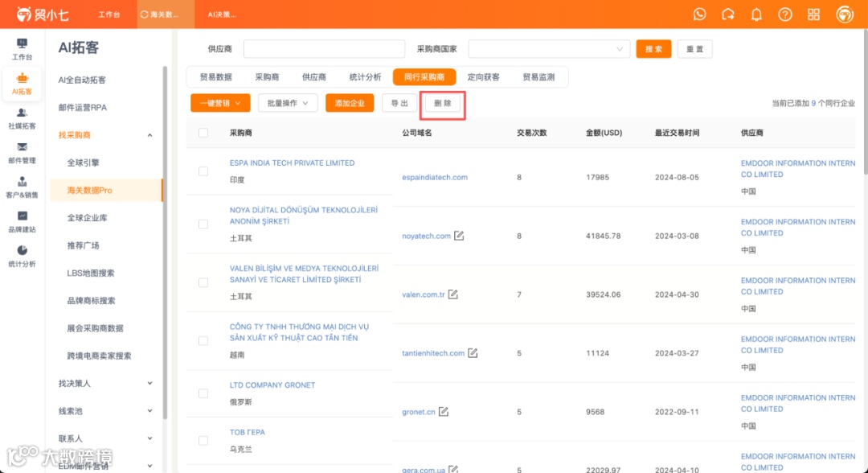The image size is (868, 473).
Task: Check the NOYA DİJİTAL row checkbox
Action: 203,224
